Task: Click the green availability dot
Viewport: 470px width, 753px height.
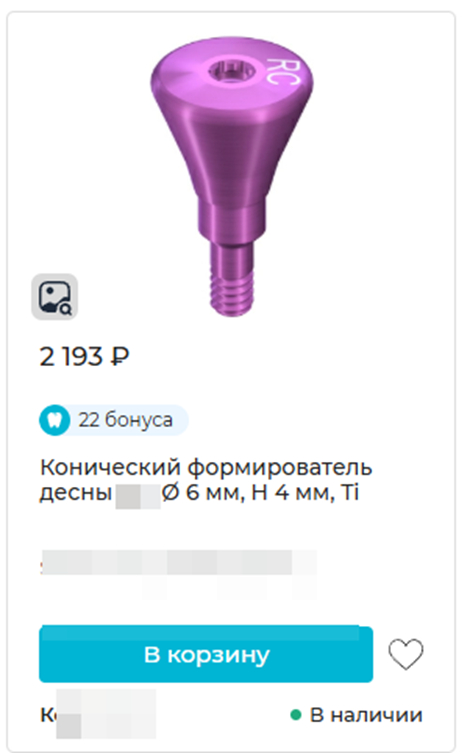Action: point(296,715)
